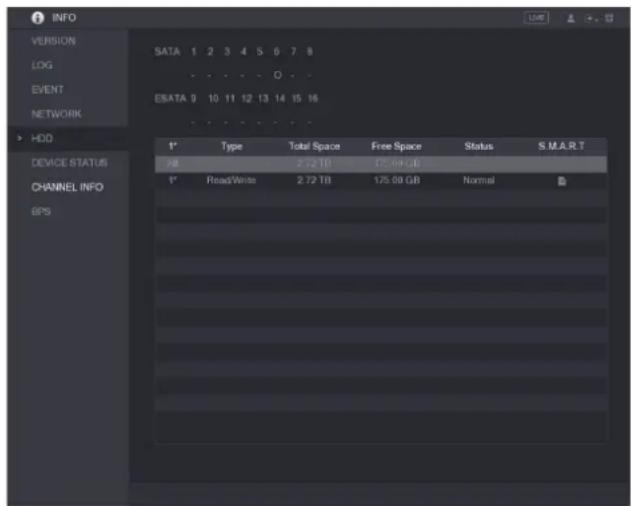Open the VERSION menu item
Screen dimensions: 631x506
[54, 41]
